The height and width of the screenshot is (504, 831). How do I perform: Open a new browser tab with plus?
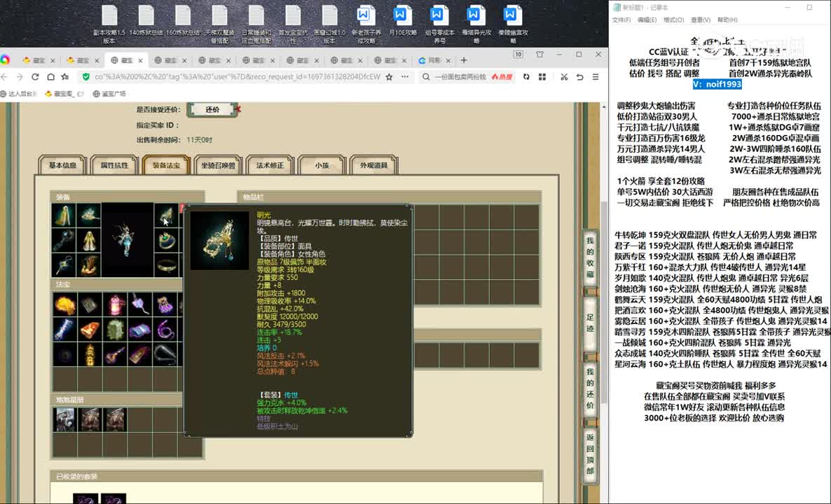click(464, 60)
